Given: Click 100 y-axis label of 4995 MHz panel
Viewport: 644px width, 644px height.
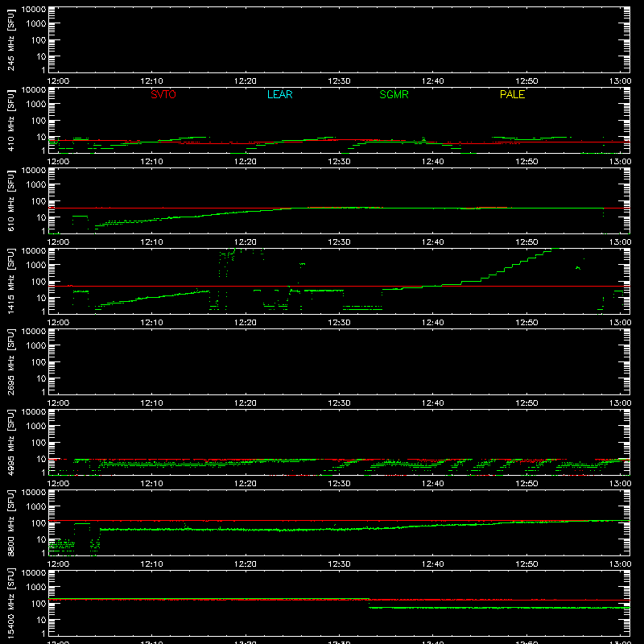Looking at the screenshot, I should pyautogui.click(x=39, y=443).
